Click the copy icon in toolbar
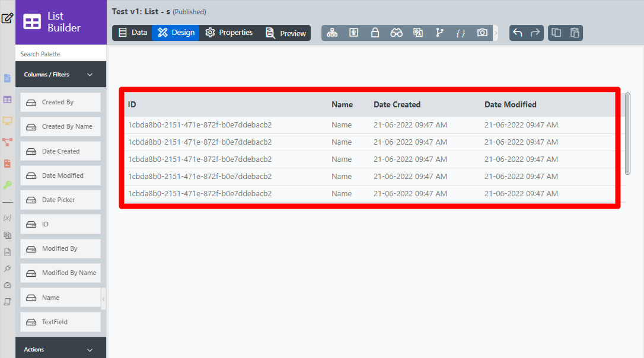644x358 pixels. pyautogui.click(x=556, y=33)
